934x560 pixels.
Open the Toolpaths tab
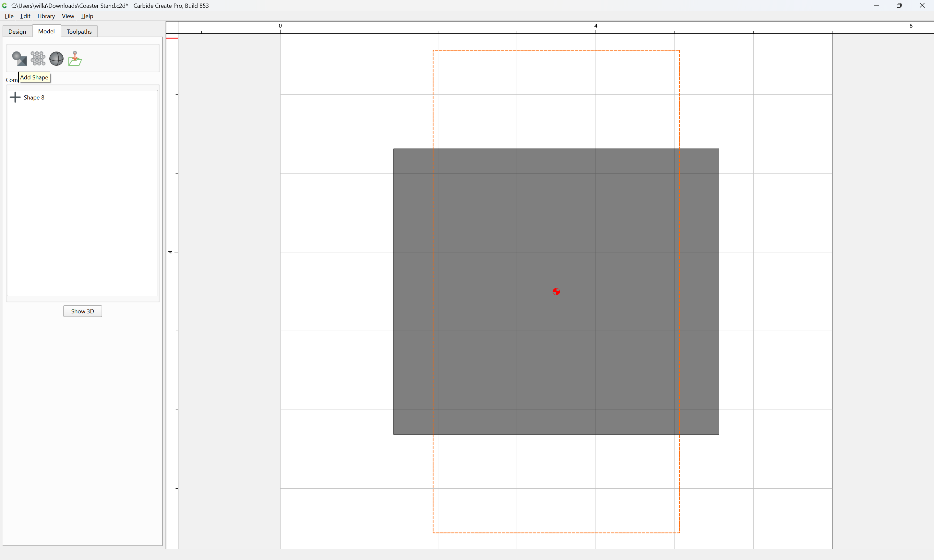pyautogui.click(x=79, y=31)
